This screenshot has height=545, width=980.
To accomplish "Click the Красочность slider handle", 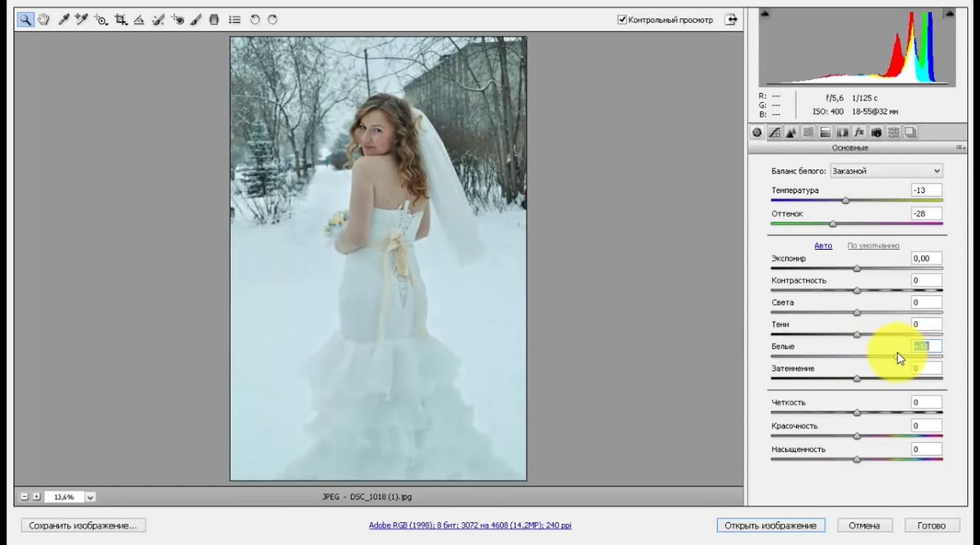I will tap(857, 436).
